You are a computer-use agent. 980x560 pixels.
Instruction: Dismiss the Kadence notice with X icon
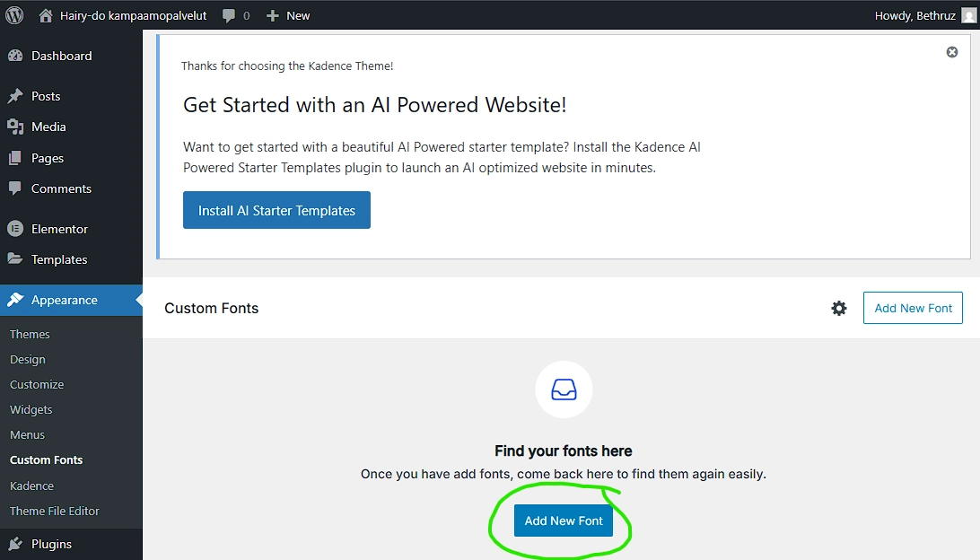(952, 52)
